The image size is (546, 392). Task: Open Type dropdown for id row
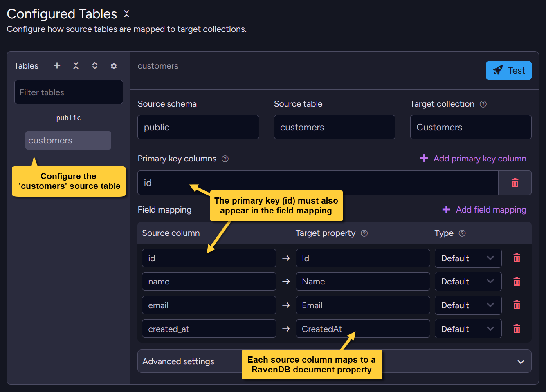click(x=468, y=258)
